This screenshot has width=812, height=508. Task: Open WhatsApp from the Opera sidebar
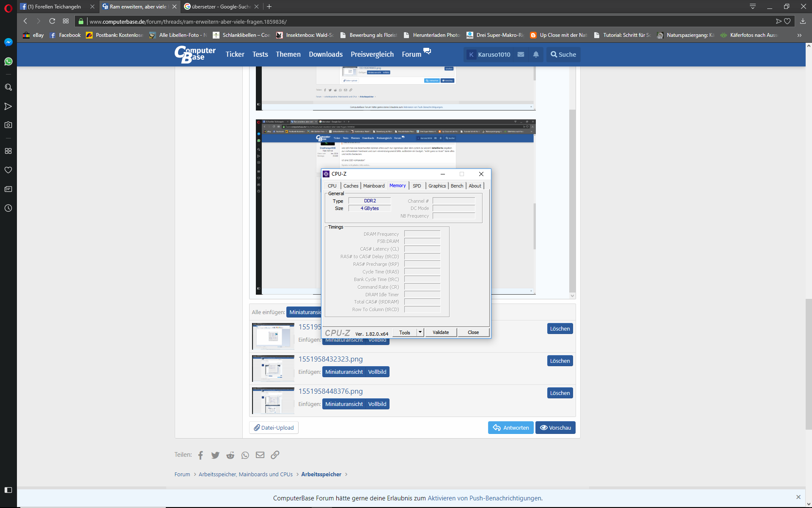coord(8,61)
